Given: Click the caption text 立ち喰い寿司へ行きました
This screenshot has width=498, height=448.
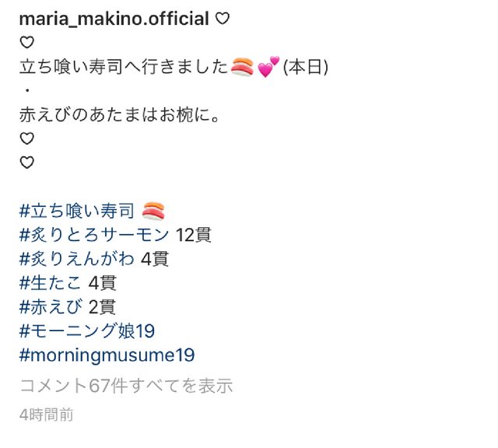Looking at the screenshot, I should click(x=124, y=68).
